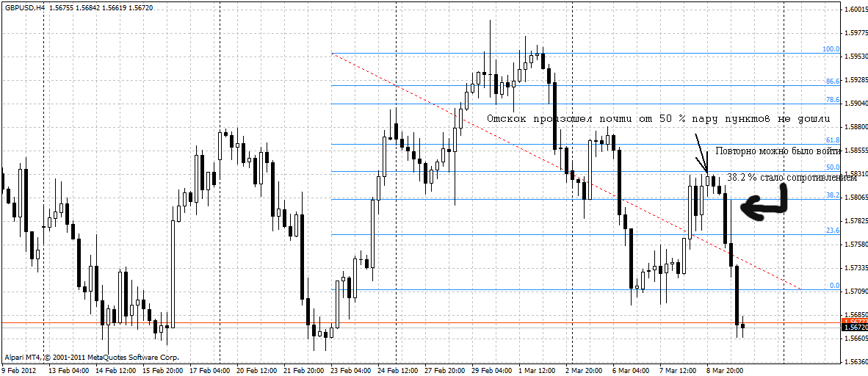
Task: Click price 1.57090 on the price axis
Action: click(x=856, y=292)
